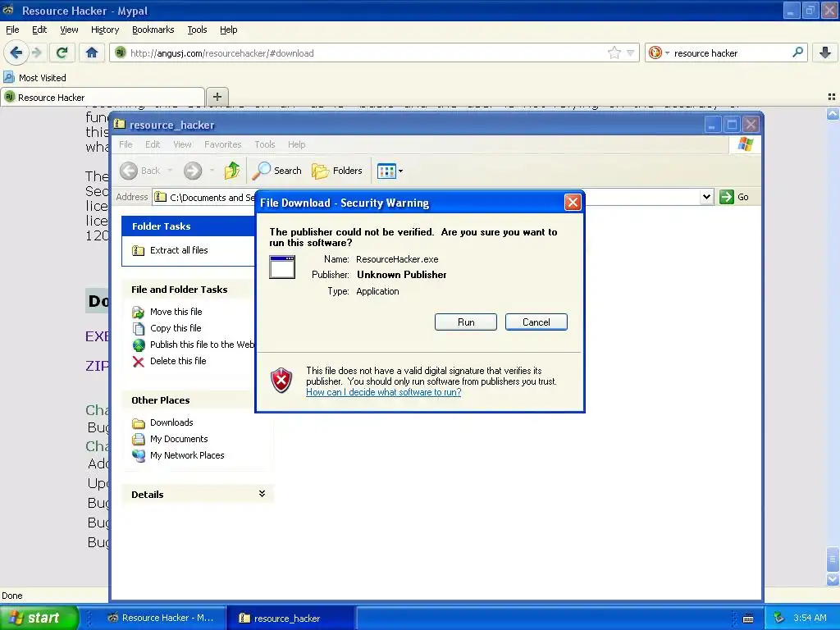Image resolution: width=840 pixels, height=630 pixels.
Task: Click the Windows flag logo in Explorer
Action: (x=745, y=144)
